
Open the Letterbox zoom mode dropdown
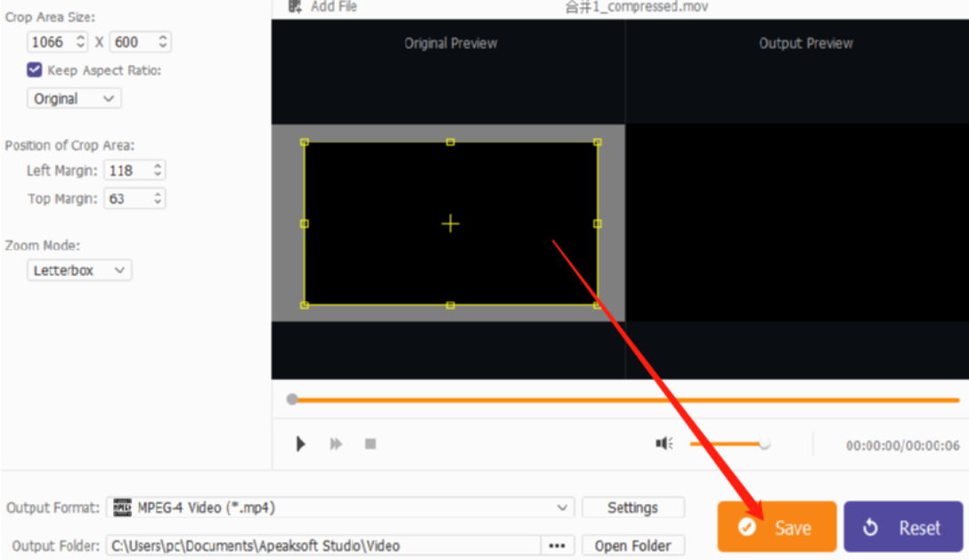pos(79,270)
